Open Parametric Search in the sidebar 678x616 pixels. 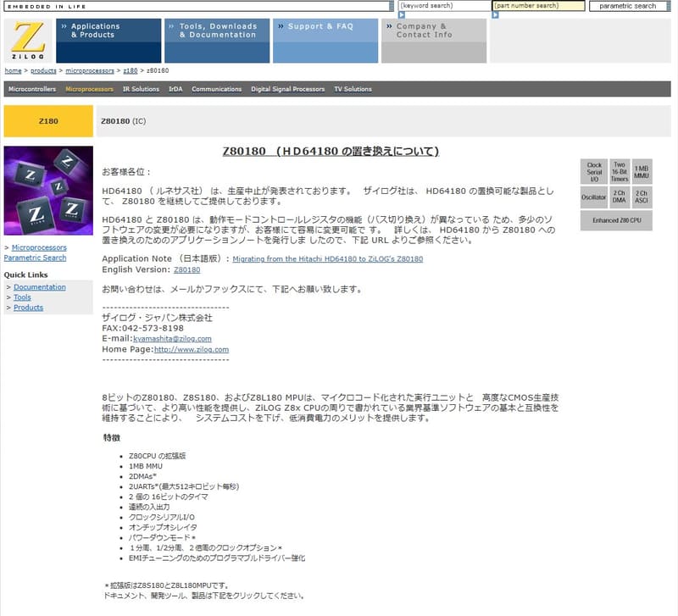(38, 257)
